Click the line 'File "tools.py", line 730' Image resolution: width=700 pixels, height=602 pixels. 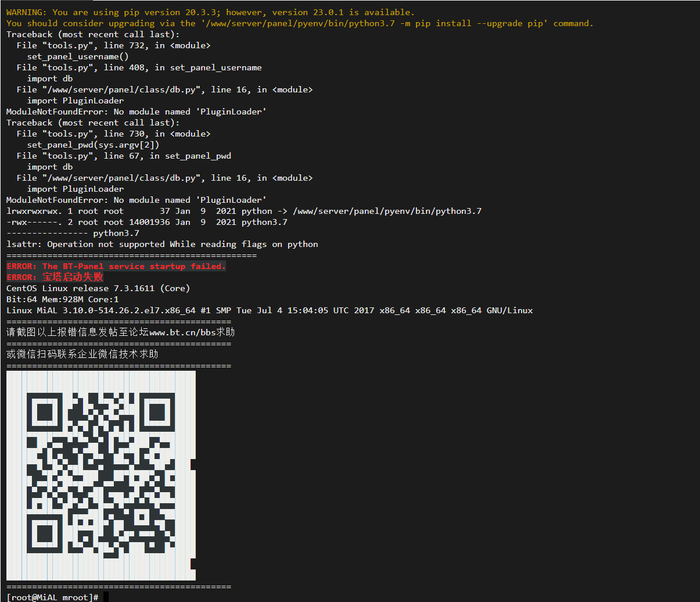[113, 134]
